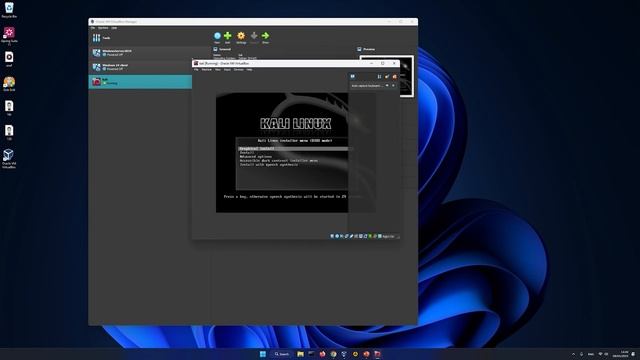The image size is (640, 360).
Task: Open the clock and date flyout
Action: coord(621,354)
